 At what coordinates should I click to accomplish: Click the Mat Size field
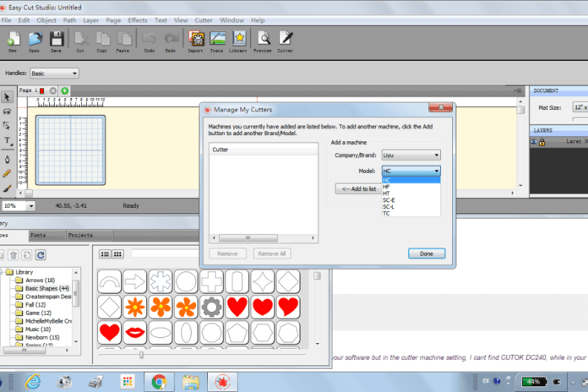(x=580, y=107)
